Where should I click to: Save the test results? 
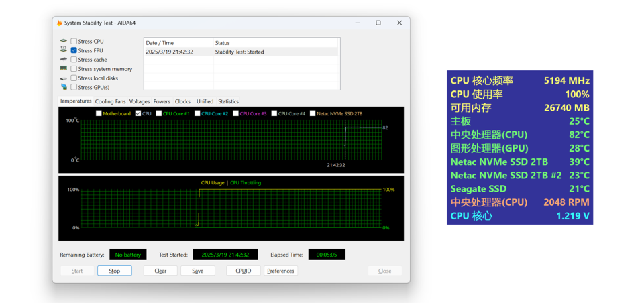198,271
